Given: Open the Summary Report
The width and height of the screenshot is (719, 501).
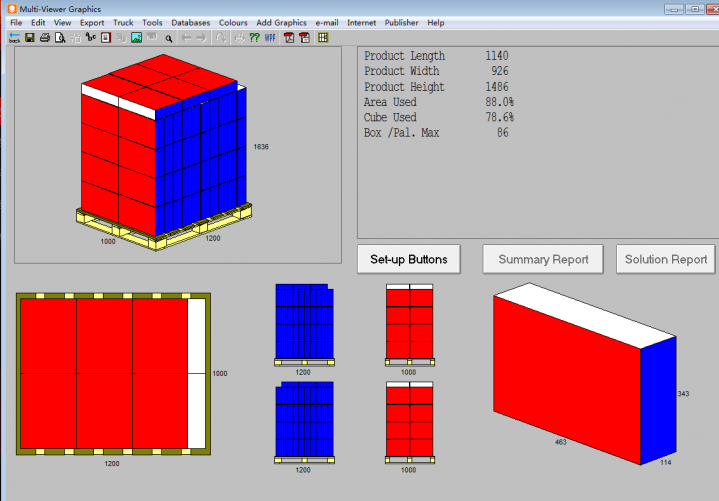Looking at the screenshot, I should pyautogui.click(x=543, y=259).
